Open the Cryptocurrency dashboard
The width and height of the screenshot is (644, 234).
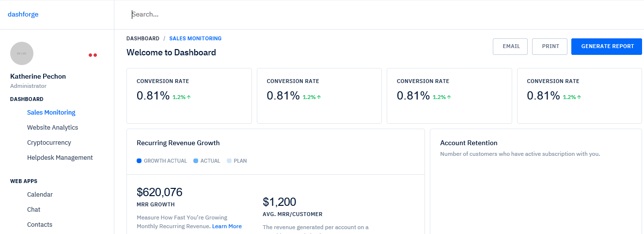click(x=49, y=142)
